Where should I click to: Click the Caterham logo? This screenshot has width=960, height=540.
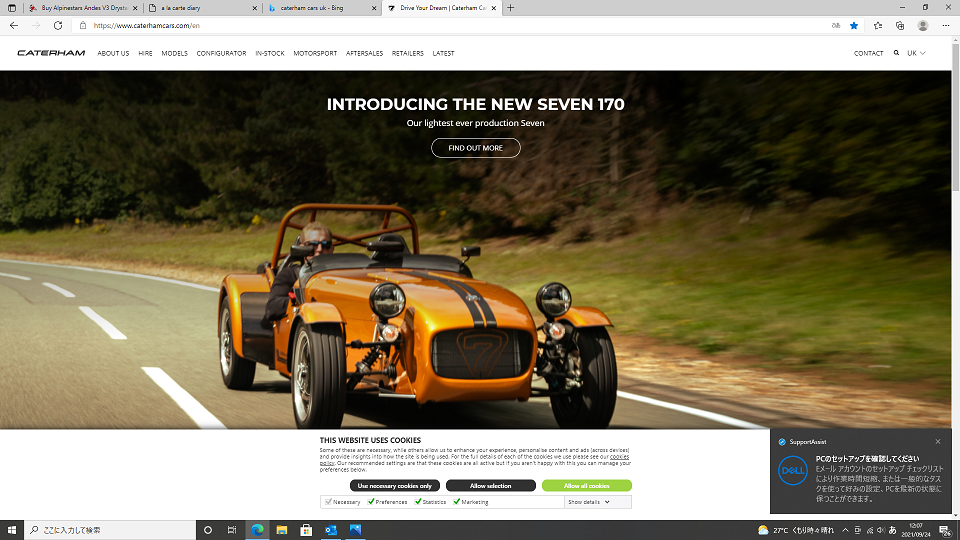click(51, 53)
